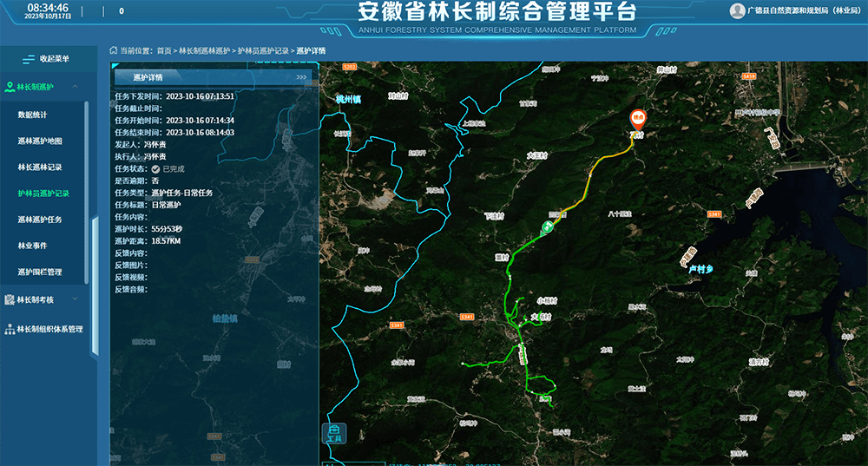Click the 林长制考核 checklist icon

(x=10, y=299)
